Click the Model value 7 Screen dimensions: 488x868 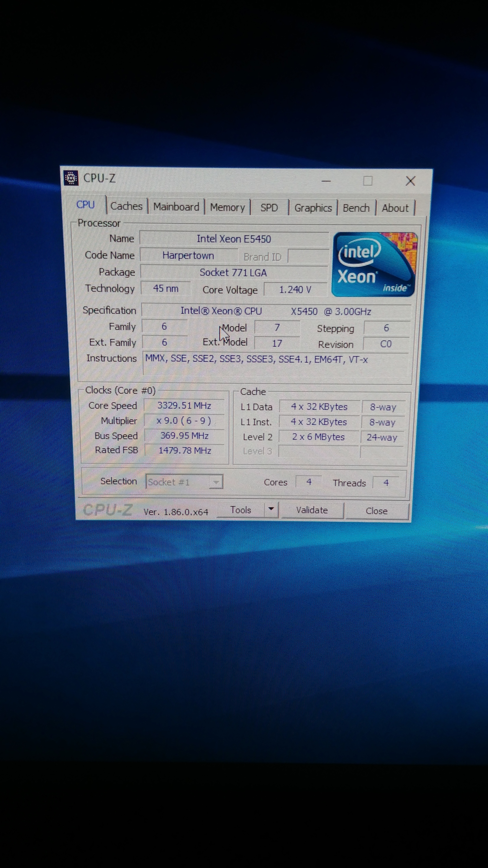[x=277, y=327]
